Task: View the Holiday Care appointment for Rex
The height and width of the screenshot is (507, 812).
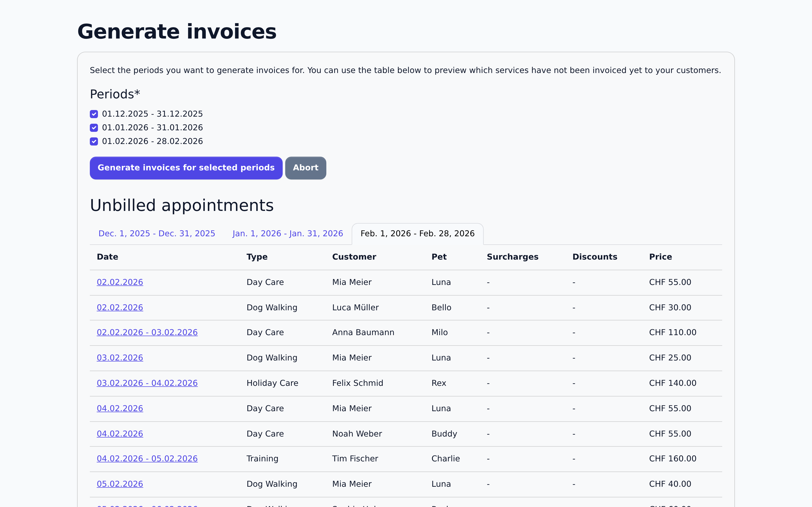Action: 147,383
